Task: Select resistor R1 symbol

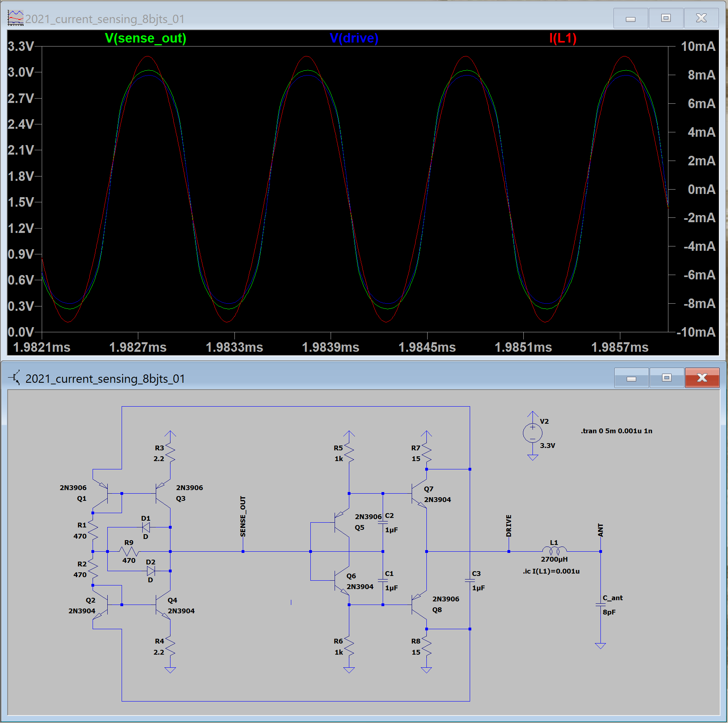Action: [x=93, y=530]
